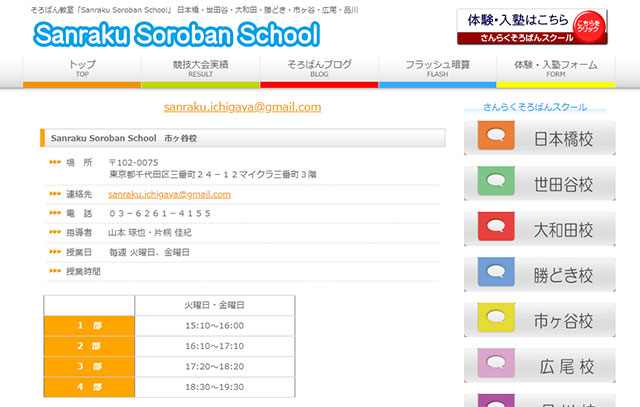Viewport: 640px width, 407px height.
Task: Click the 17:20～18:20 time cell
Action: (x=215, y=367)
